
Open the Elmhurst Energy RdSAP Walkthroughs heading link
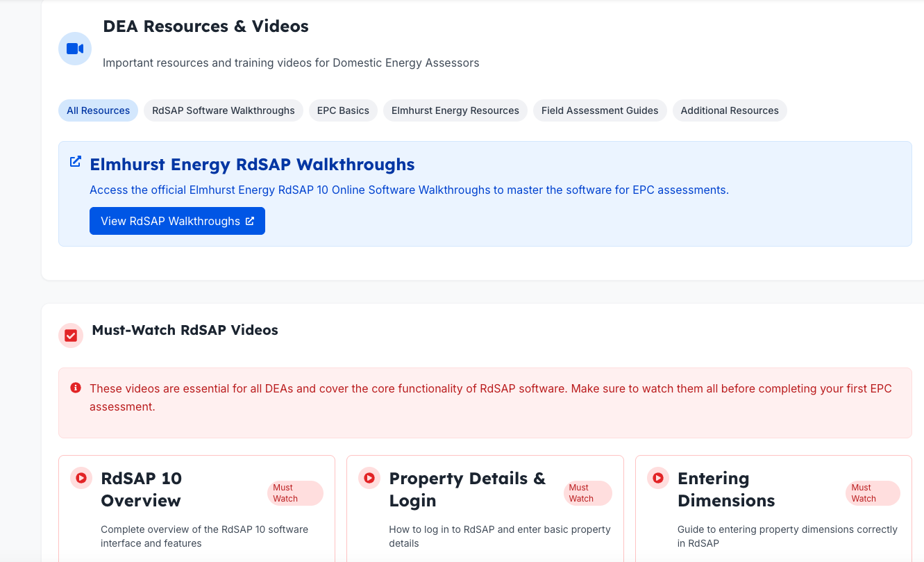(x=252, y=165)
